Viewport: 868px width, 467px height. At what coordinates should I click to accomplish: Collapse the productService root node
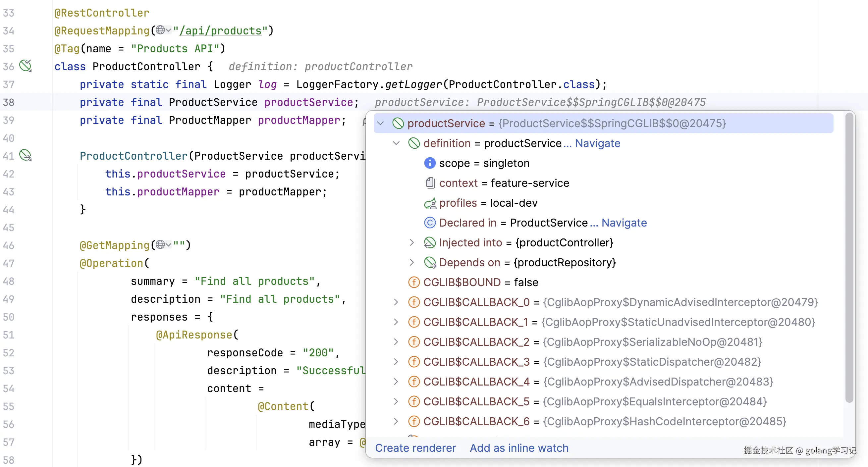point(380,123)
